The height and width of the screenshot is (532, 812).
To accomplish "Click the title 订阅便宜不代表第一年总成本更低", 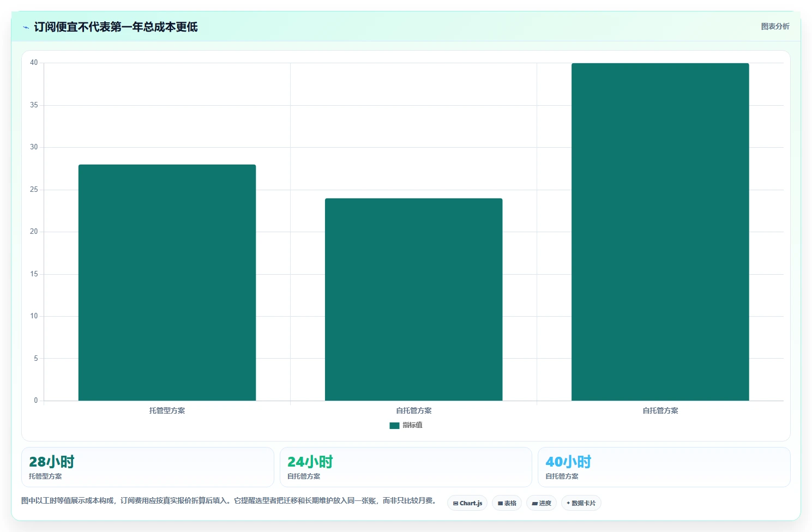I will pyautogui.click(x=116, y=27).
